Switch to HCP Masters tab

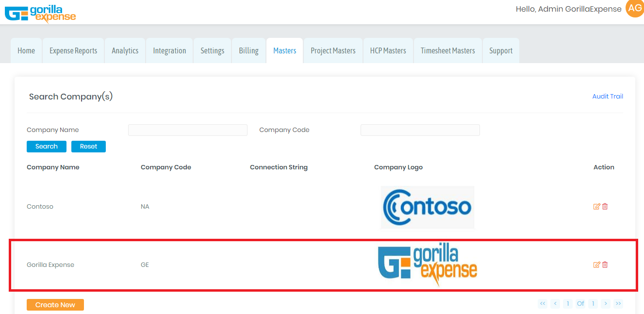[388, 50]
